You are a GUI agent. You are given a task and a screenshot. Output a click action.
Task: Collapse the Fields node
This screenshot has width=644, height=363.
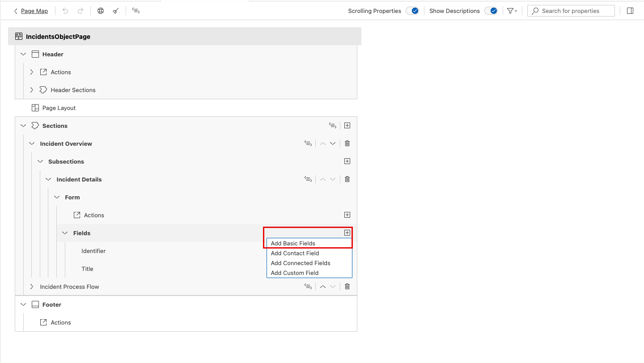65,233
